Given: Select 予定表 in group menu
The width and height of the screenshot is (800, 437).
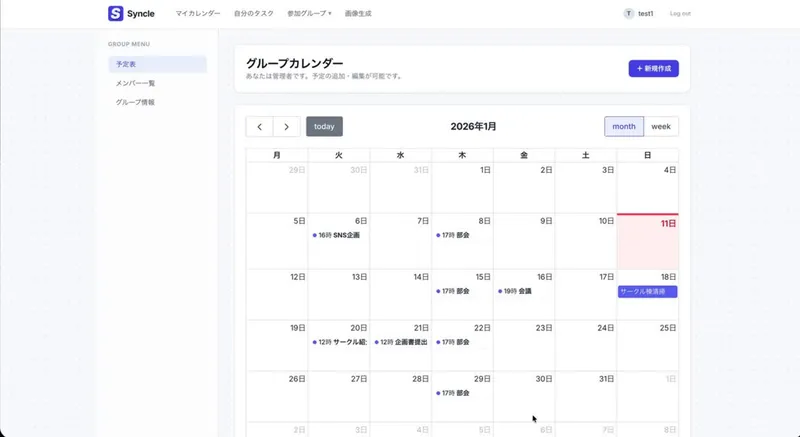Looking at the screenshot, I should tap(157, 64).
